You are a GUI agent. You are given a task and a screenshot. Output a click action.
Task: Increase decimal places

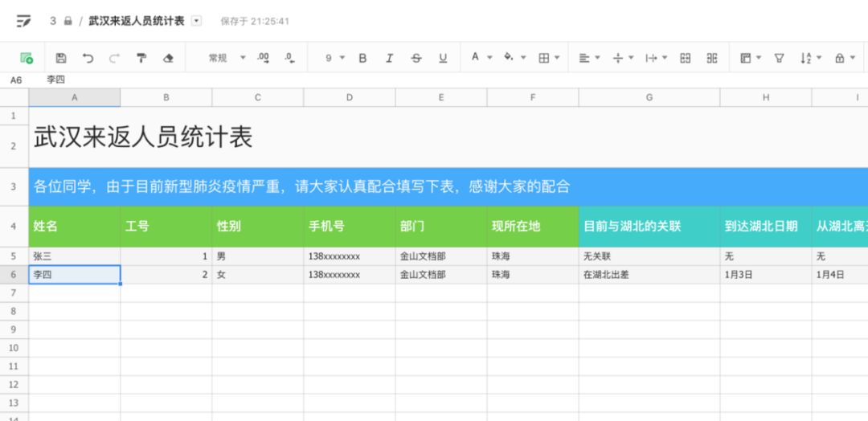click(x=263, y=58)
